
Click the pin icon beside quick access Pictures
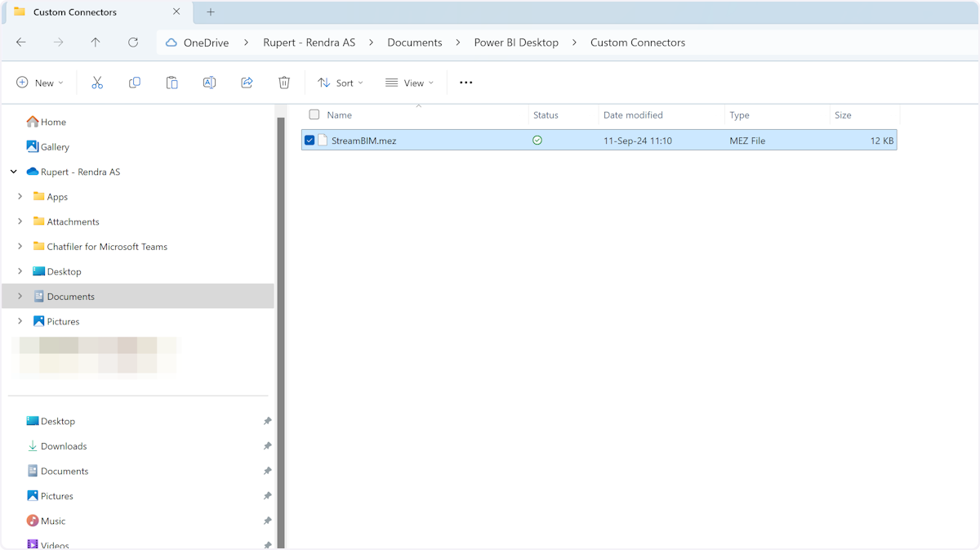click(x=267, y=496)
